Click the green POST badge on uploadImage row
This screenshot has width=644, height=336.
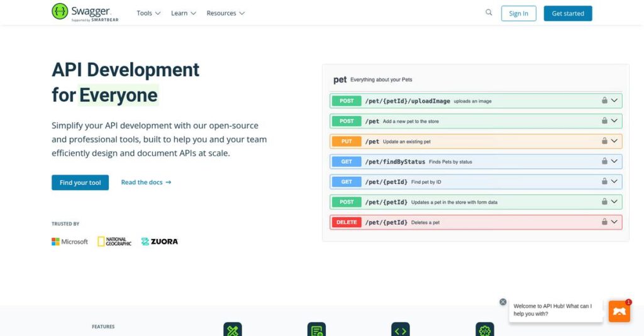(347, 101)
